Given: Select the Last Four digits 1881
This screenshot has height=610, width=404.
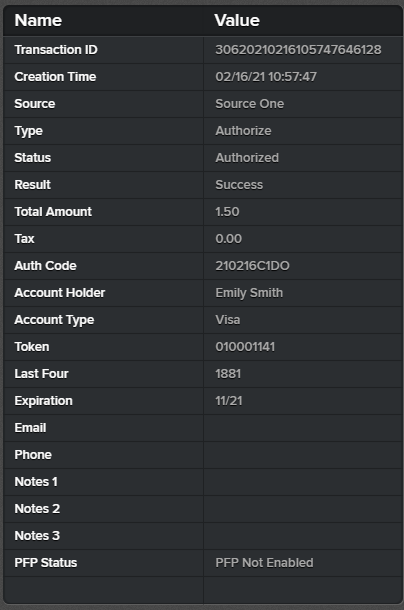Looking at the screenshot, I should pyautogui.click(x=228, y=373).
